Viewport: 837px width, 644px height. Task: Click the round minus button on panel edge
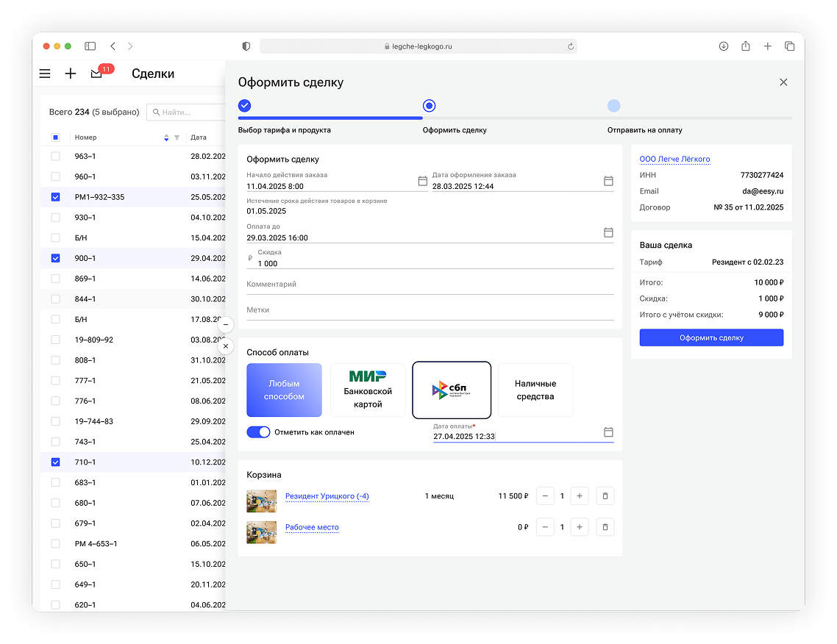pos(226,324)
